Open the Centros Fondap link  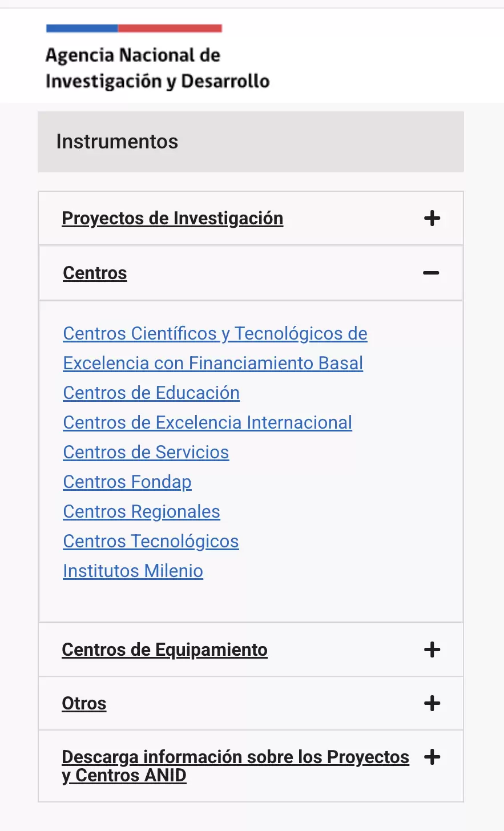(127, 482)
